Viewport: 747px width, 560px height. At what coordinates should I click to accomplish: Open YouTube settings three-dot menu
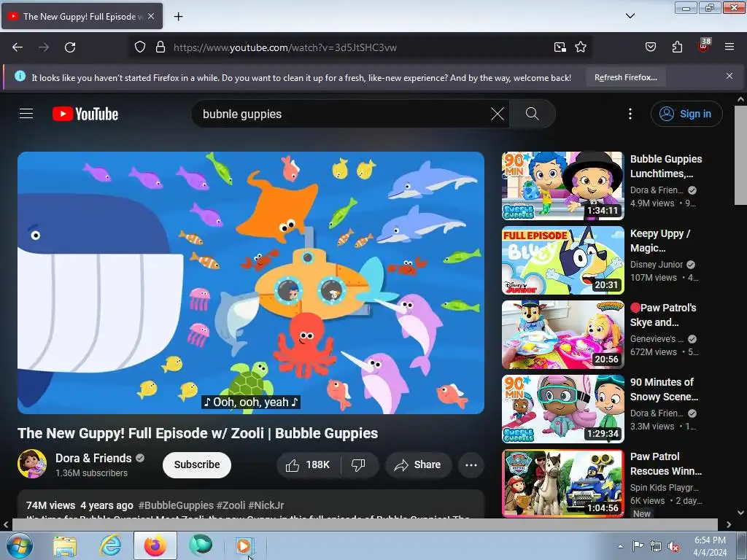630,114
